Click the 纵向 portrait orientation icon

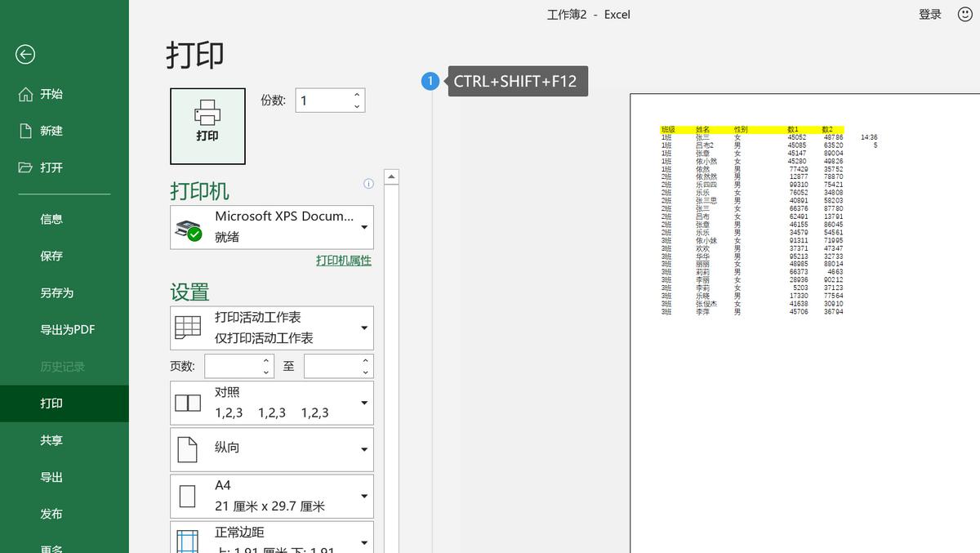pos(188,448)
